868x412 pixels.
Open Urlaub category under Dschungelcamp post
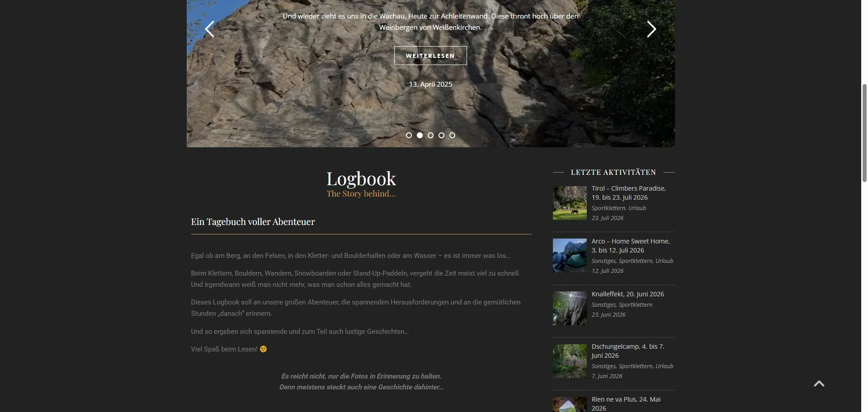click(x=665, y=366)
